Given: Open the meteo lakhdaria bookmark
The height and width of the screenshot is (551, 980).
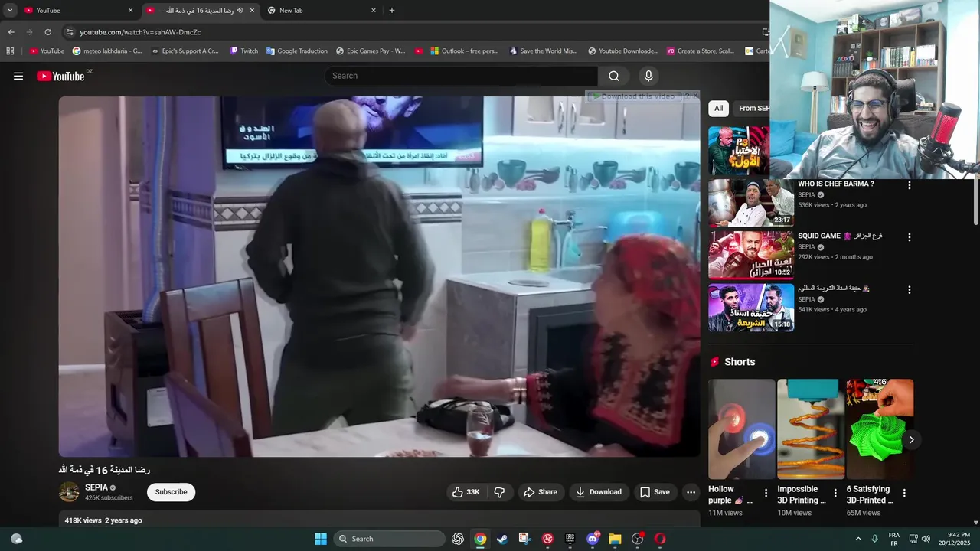Looking at the screenshot, I should point(107,51).
